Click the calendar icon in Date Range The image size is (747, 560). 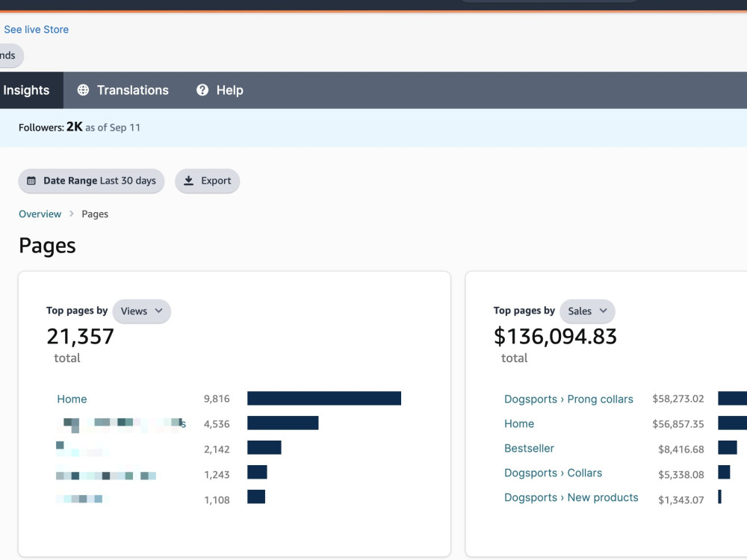pyautogui.click(x=31, y=181)
